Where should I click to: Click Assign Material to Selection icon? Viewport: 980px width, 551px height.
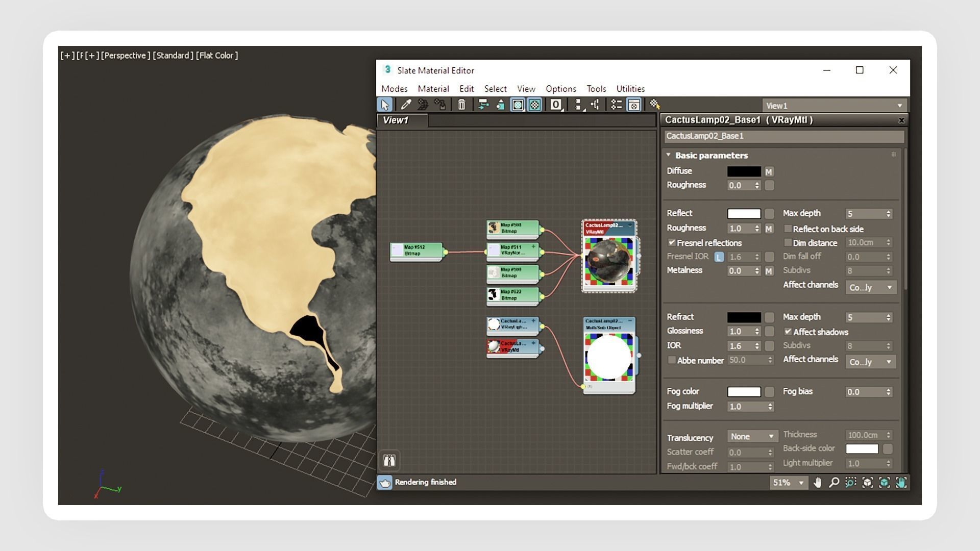click(440, 105)
